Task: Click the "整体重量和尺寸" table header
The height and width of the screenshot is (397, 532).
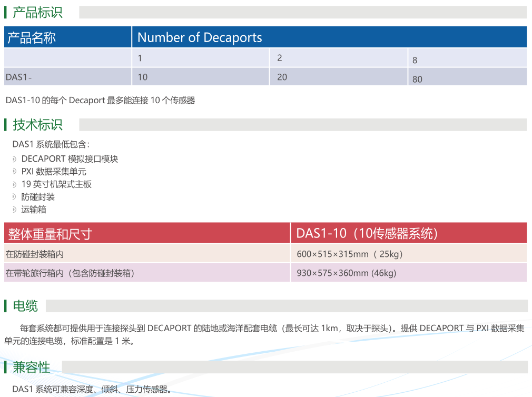Action: pos(147,233)
